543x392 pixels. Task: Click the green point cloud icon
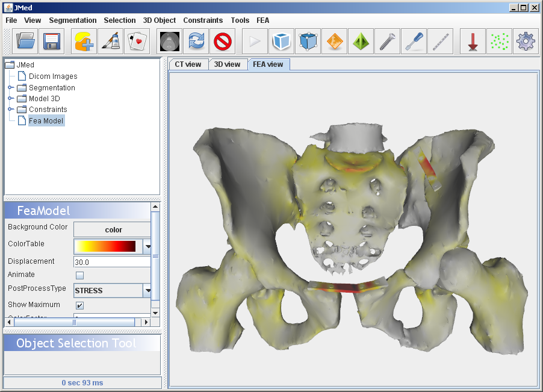pyautogui.click(x=499, y=42)
